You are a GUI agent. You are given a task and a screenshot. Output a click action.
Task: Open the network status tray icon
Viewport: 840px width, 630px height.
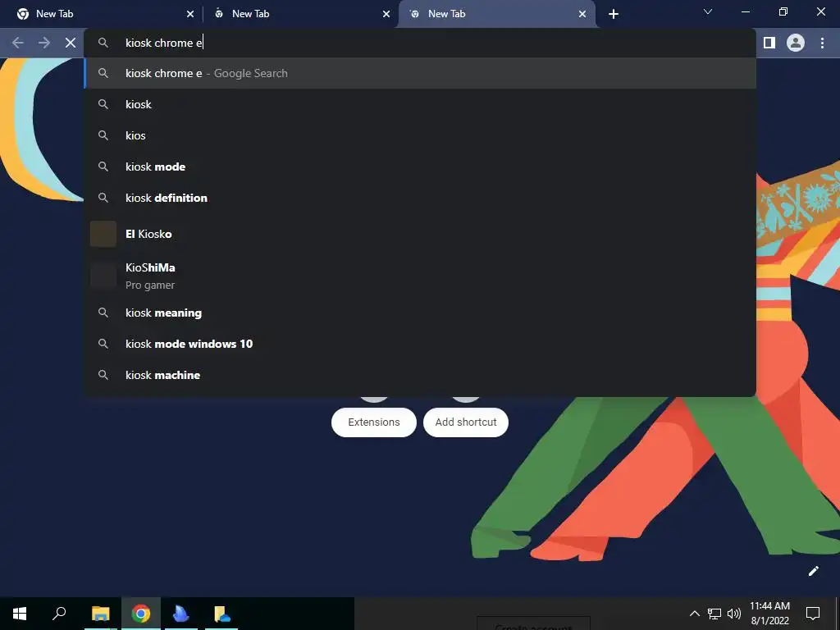point(714,614)
